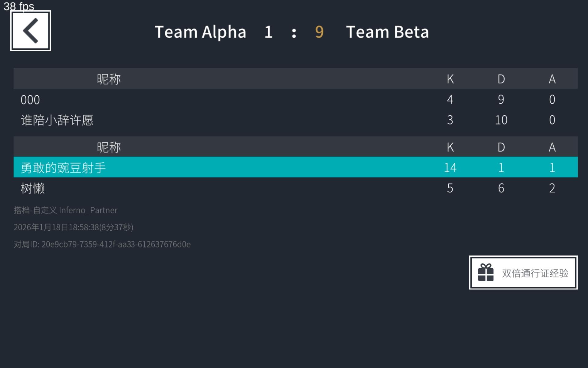Click the match ID text 对局ID

[x=102, y=244]
